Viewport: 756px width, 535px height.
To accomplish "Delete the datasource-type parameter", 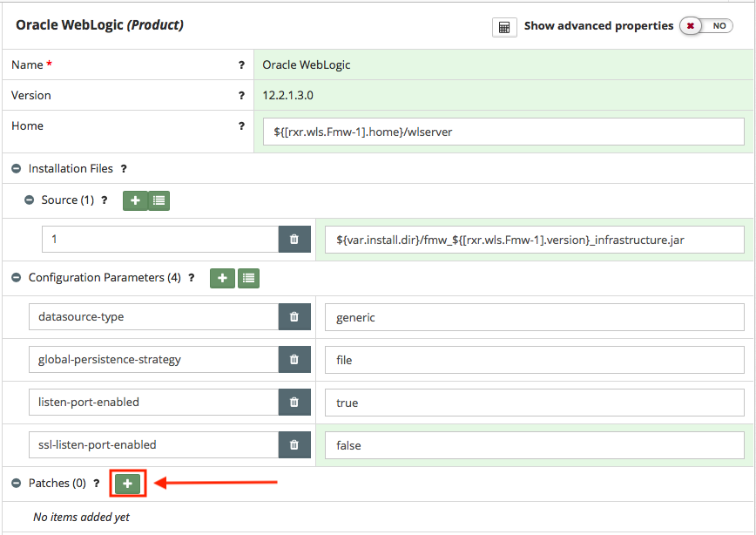I will [x=294, y=317].
